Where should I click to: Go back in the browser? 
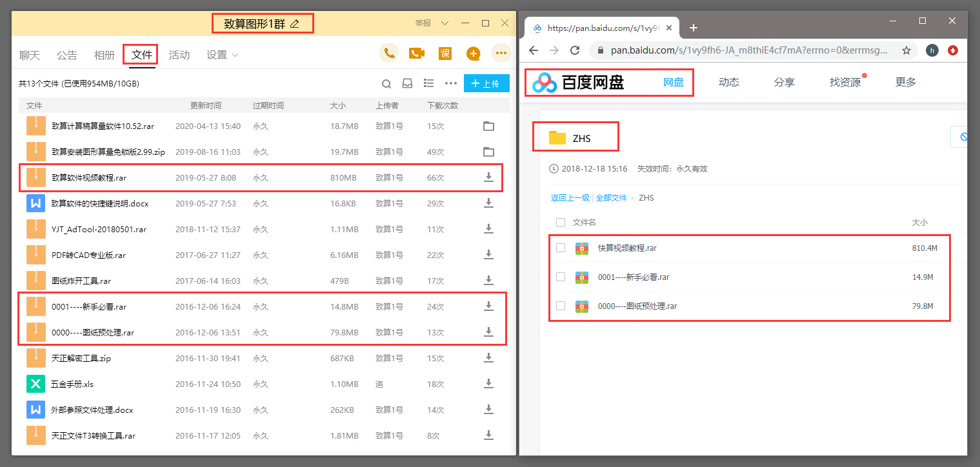point(534,50)
